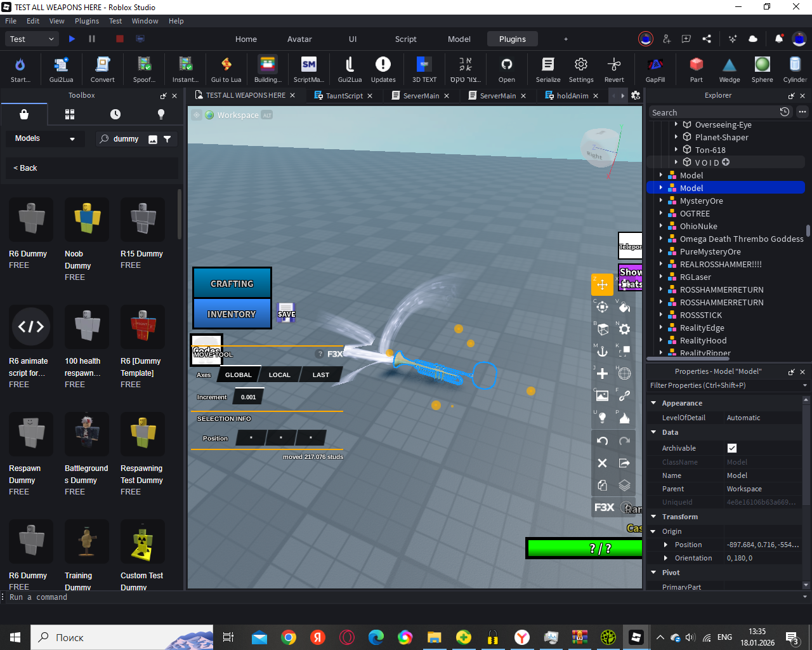Open Windows Start menu
Screen dimensions: 812x650
click(15, 637)
